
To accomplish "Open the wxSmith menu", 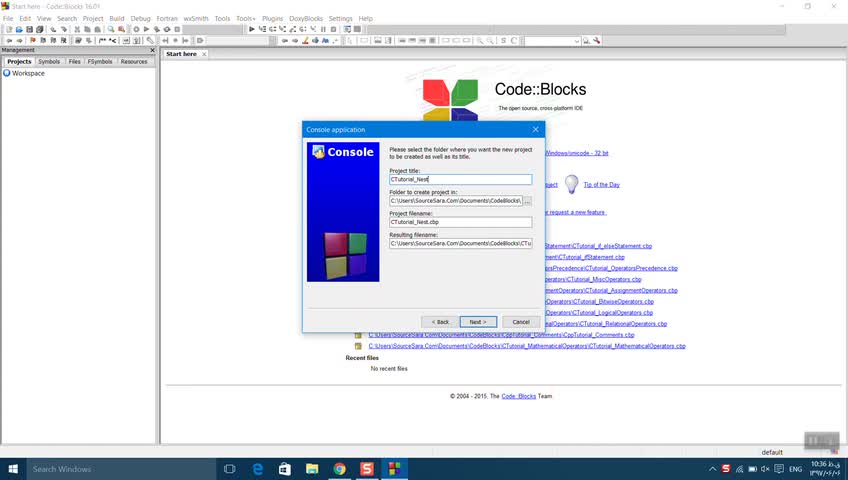I will click(x=196, y=18).
